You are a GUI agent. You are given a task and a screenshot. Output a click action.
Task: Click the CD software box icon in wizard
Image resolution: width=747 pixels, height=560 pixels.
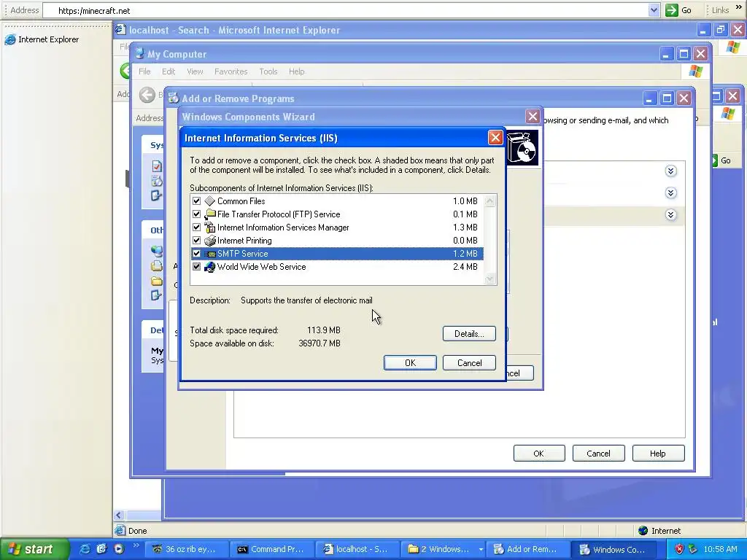point(522,147)
